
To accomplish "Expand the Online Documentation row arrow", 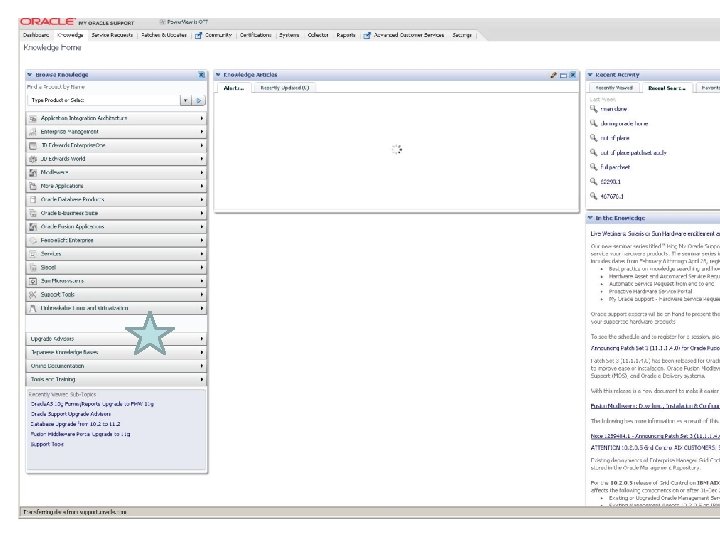I will [x=202, y=366].
